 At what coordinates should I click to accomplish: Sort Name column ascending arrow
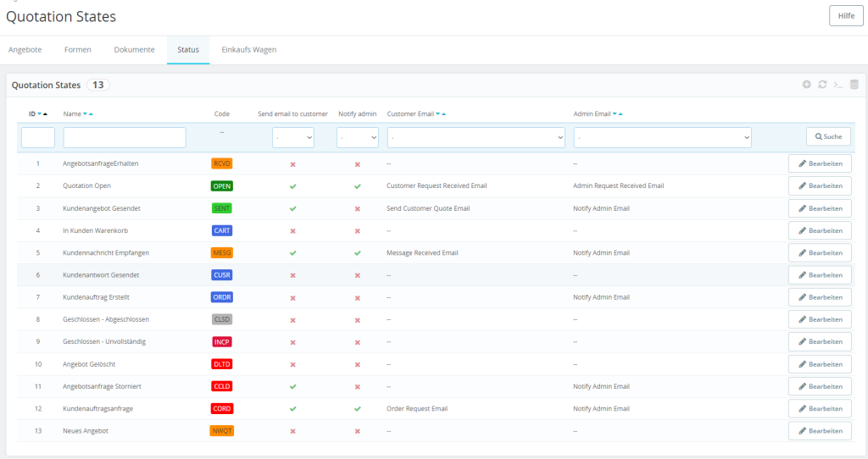click(91, 114)
